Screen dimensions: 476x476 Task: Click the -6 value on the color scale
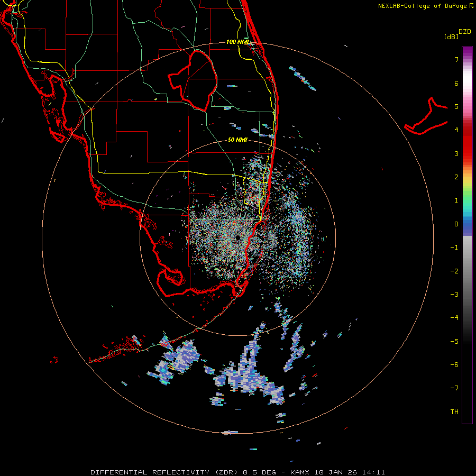pyautogui.click(x=454, y=365)
